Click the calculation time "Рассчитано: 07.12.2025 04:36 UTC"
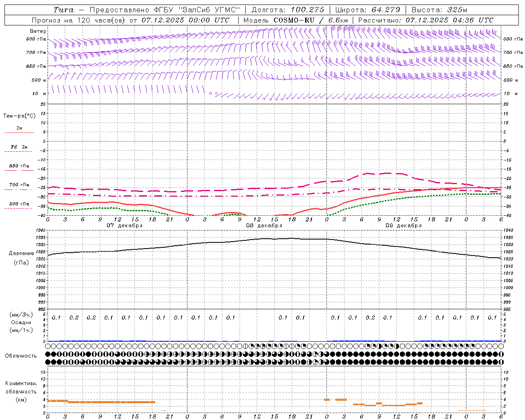This screenshot has height=420, width=525. coord(426,20)
